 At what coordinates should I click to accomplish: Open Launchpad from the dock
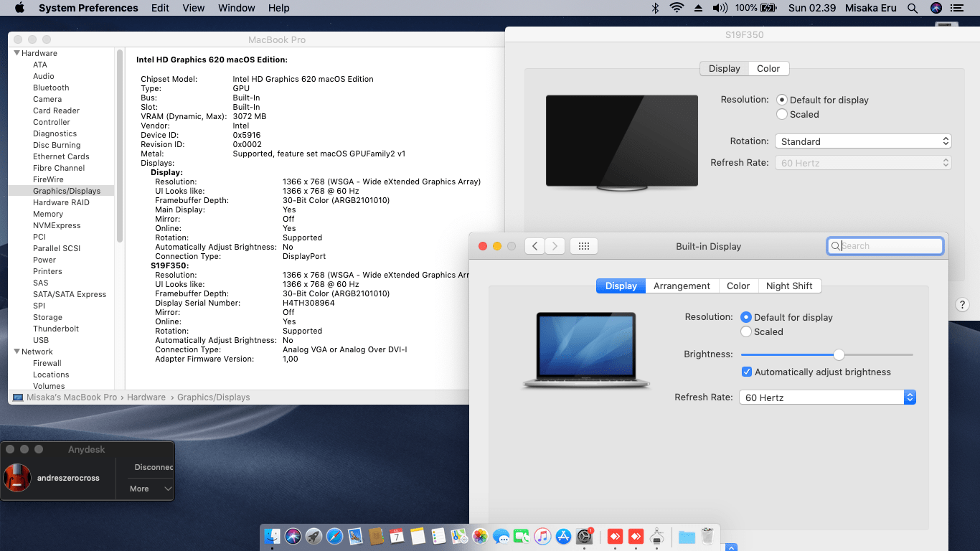314,536
